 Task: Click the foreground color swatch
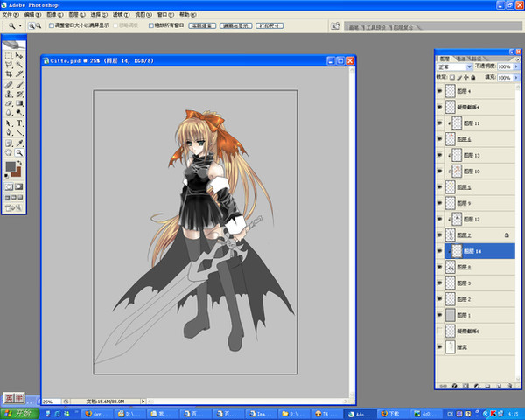point(10,166)
